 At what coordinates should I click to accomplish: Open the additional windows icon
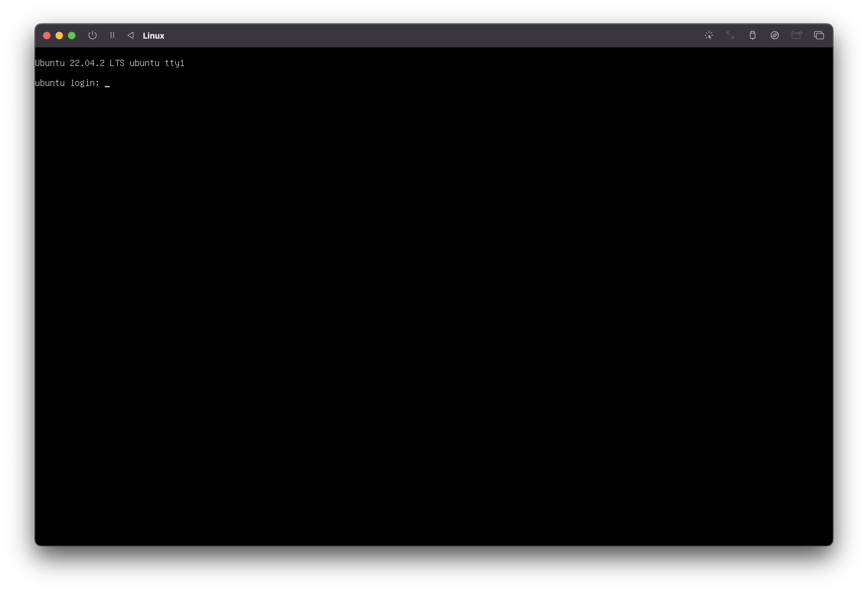819,36
